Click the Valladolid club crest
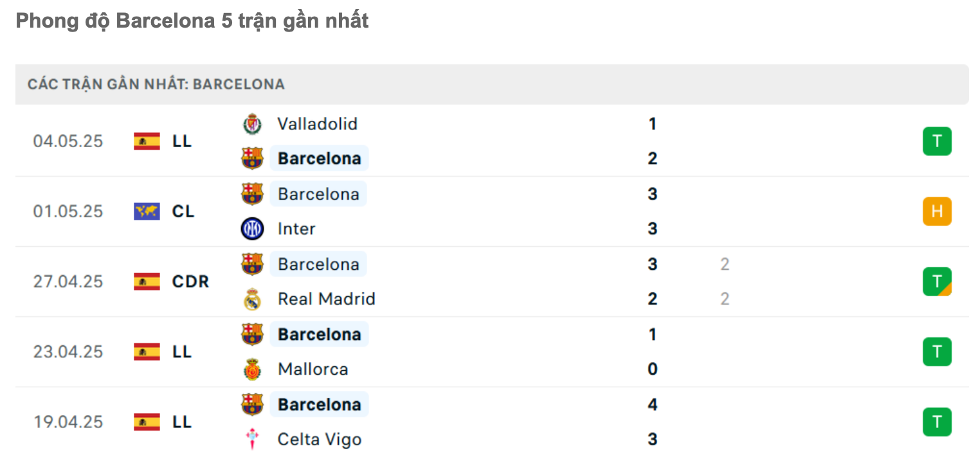Screen dimensions: 980x473 pos(252,124)
